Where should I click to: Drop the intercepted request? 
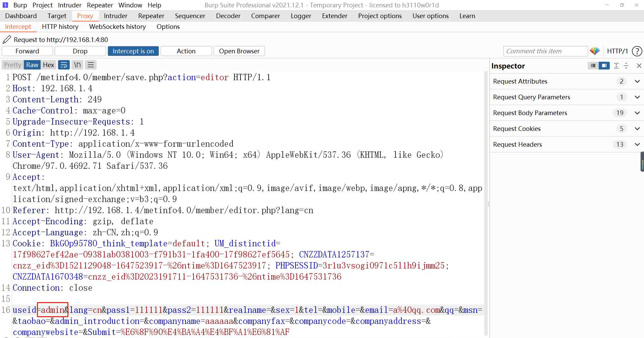pos(80,51)
